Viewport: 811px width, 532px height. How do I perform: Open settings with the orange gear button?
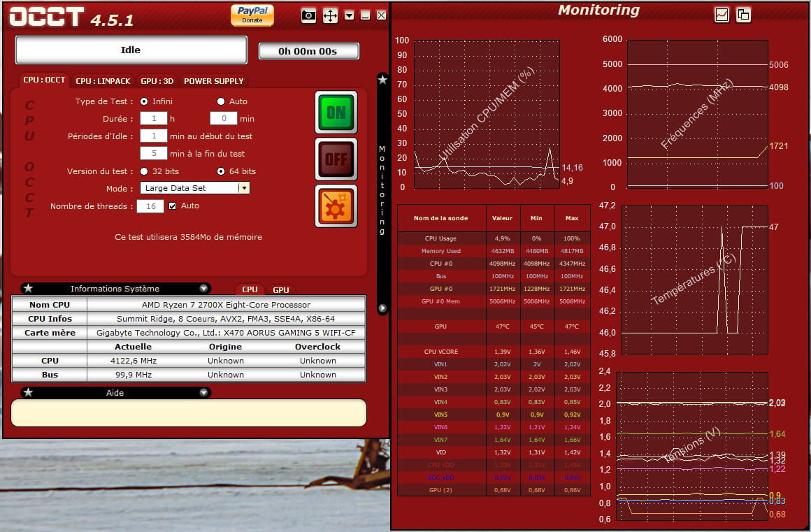click(336, 206)
